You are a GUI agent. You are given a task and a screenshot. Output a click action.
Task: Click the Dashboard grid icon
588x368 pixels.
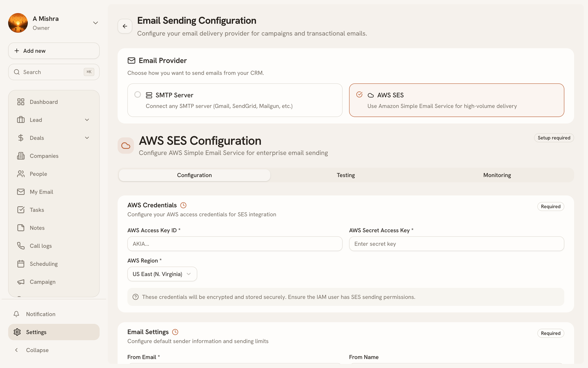[x=21, y=102]
